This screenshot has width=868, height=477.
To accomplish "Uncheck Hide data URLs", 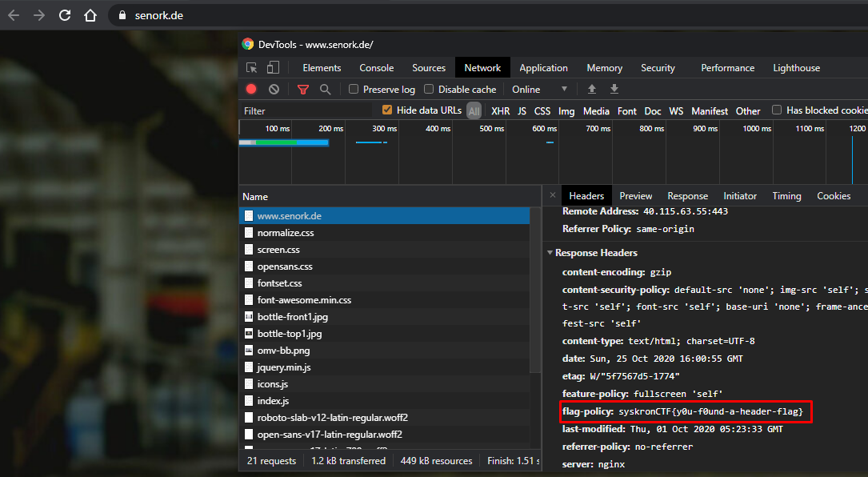I will [x=387, y=110].
